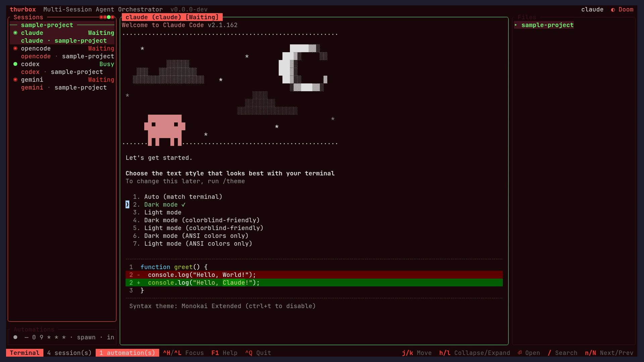Click the selection cursor beside Dark mode
Screen dimensions: 644x362
[x=127, y=204]
